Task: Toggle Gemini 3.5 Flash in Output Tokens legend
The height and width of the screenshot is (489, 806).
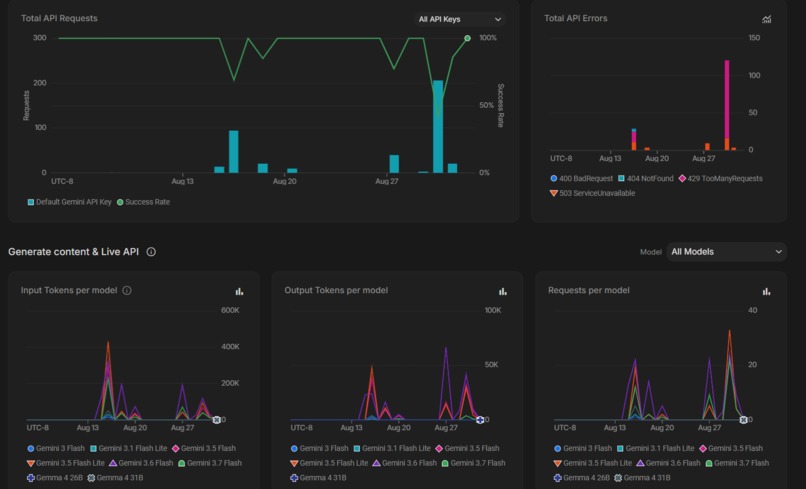Action: [467, 448]
